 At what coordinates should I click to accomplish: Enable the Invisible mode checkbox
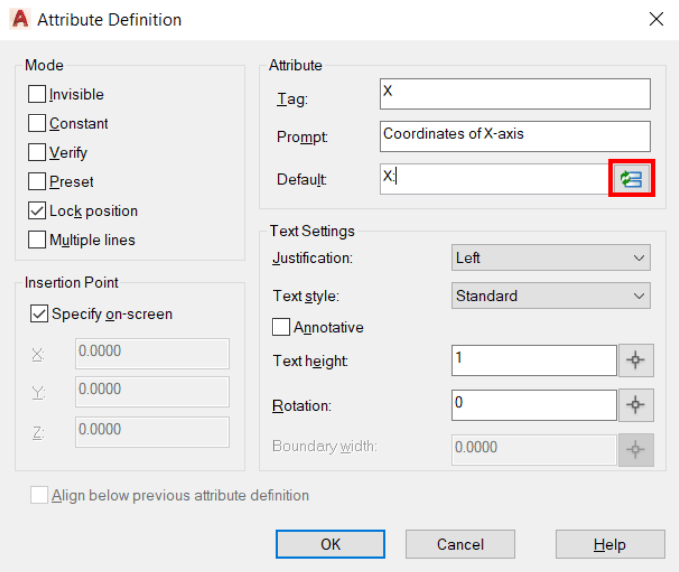37,94
